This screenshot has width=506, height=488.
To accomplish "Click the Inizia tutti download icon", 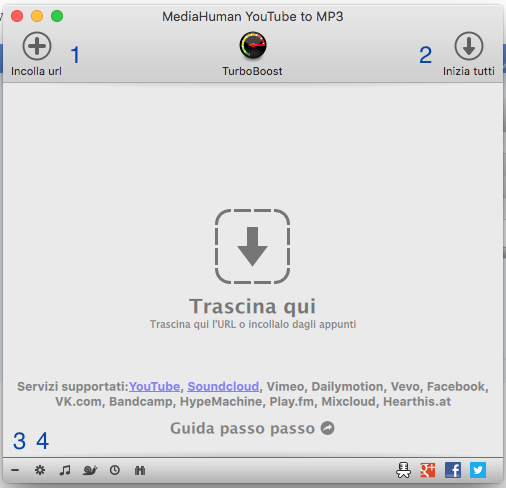I will pos(469,46).
